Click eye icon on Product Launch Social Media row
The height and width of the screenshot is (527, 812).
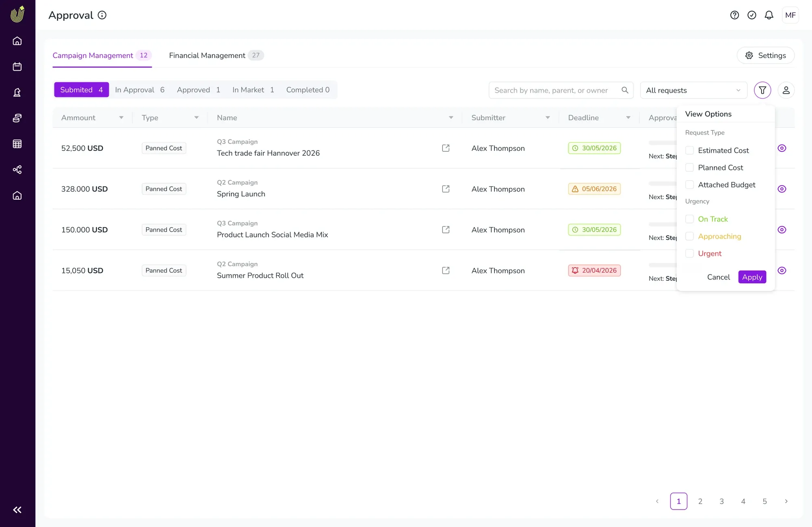(x=782, y=230)
